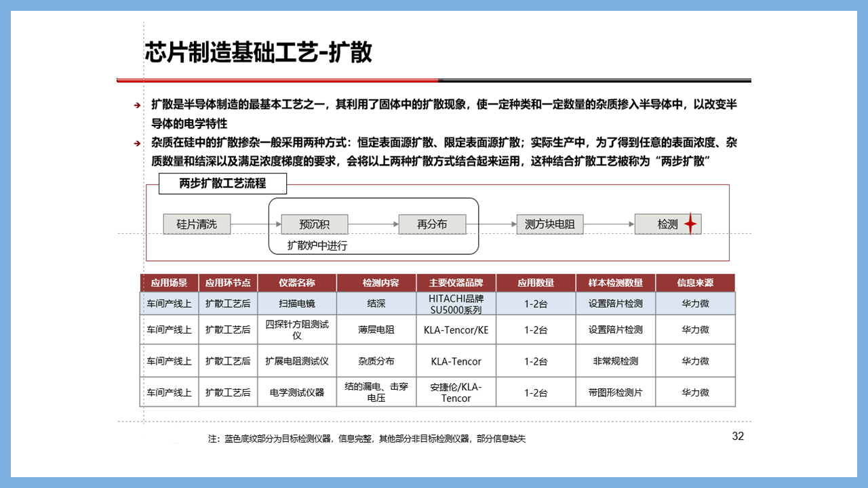Click the 两步扩散工艺流程 label box

[222, 184]
